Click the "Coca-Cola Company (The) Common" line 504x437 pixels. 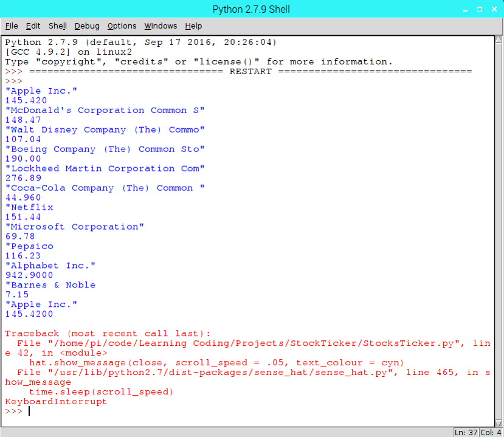point(105,188)
